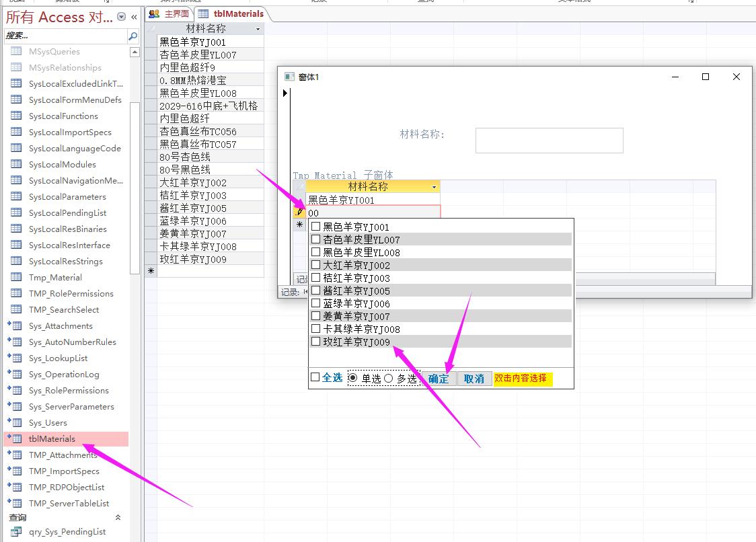
Task: Click the TMP_ServerTableList linked table icon
Action: coord(15,503)
